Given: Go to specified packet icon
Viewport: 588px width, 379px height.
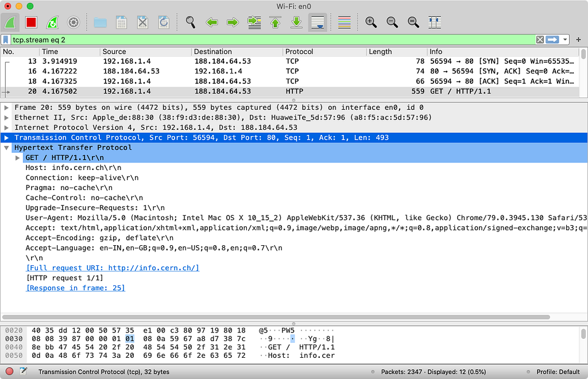Looking at the screenshot, I should click(254, 22).
